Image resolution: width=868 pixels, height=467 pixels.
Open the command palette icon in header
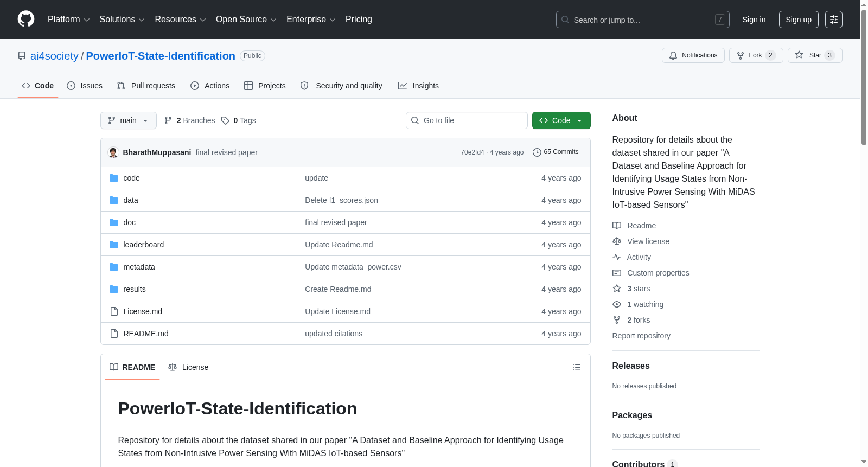coord(834,20)
